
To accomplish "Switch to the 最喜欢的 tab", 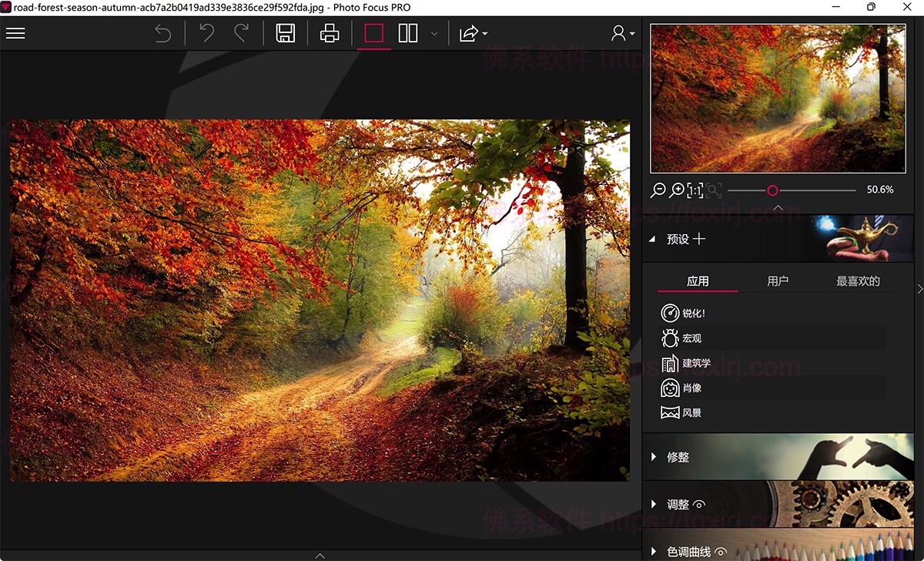I will click(858, 280).
